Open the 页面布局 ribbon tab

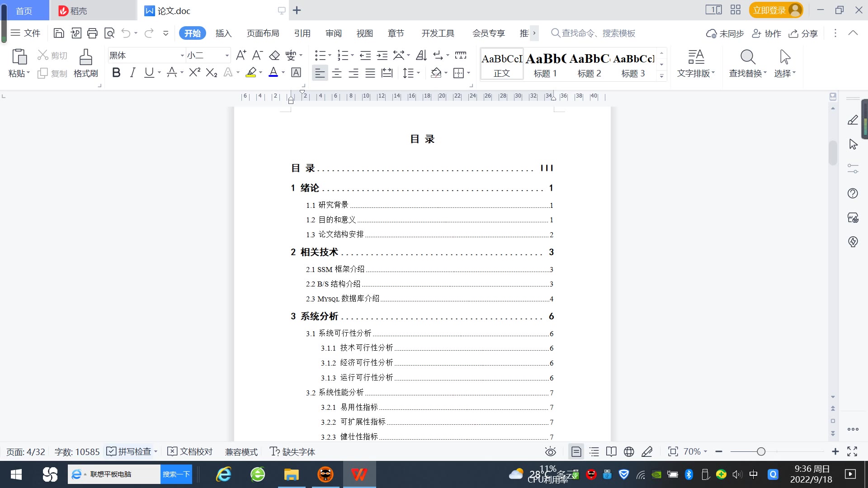(263, 33)
